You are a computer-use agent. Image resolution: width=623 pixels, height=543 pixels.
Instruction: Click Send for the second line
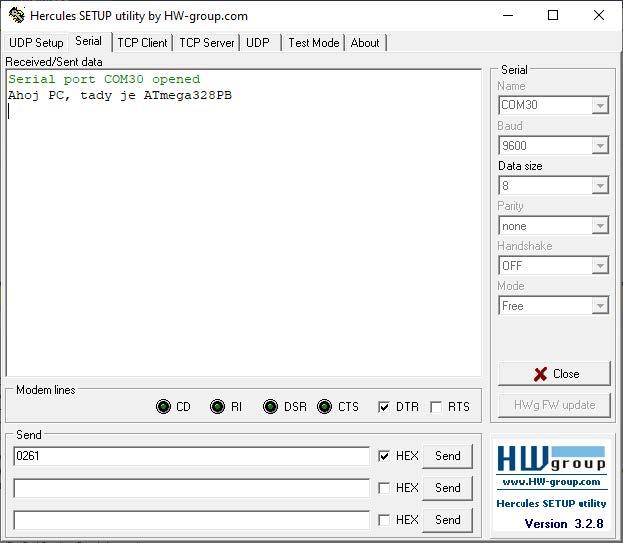coord(447,488)
